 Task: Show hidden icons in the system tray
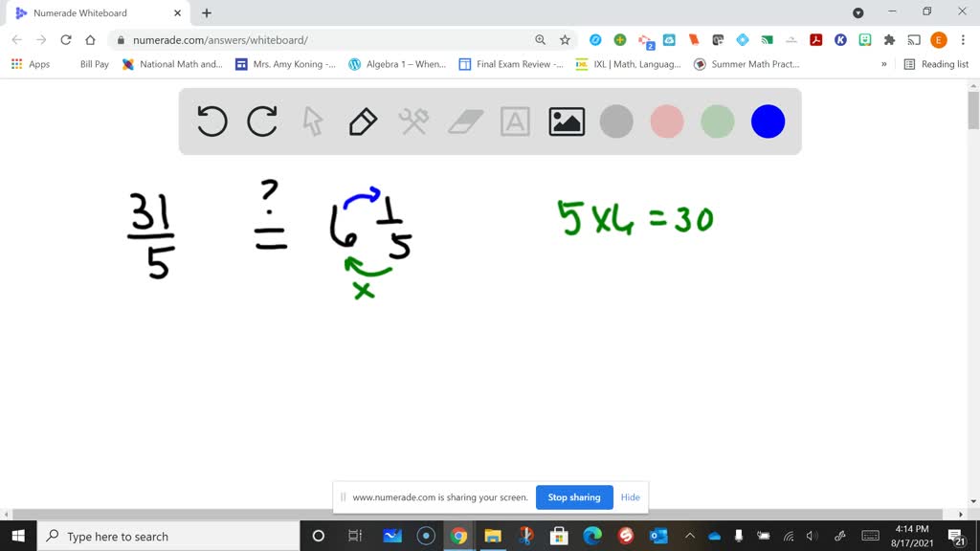[690, 537]
